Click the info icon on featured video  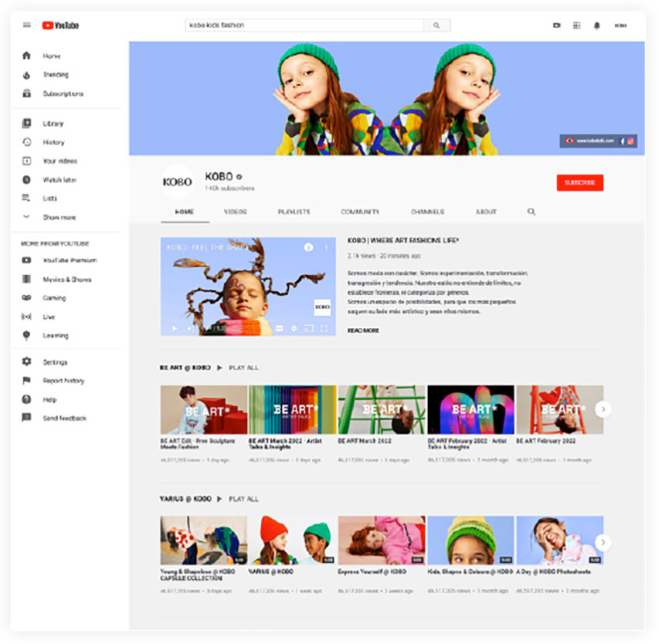pyautogui.click(x=308, y=247)
